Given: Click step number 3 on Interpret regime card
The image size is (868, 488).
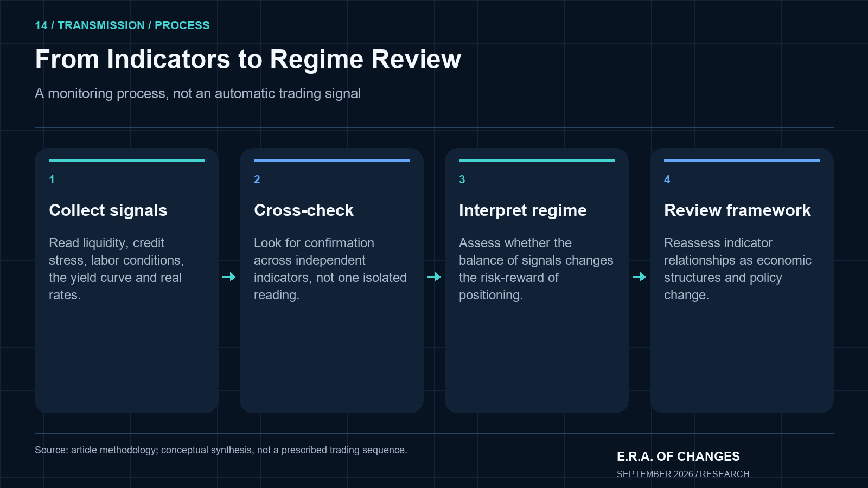Looking at the screenshot, I should pyautogui.click(x=462, y=179).
